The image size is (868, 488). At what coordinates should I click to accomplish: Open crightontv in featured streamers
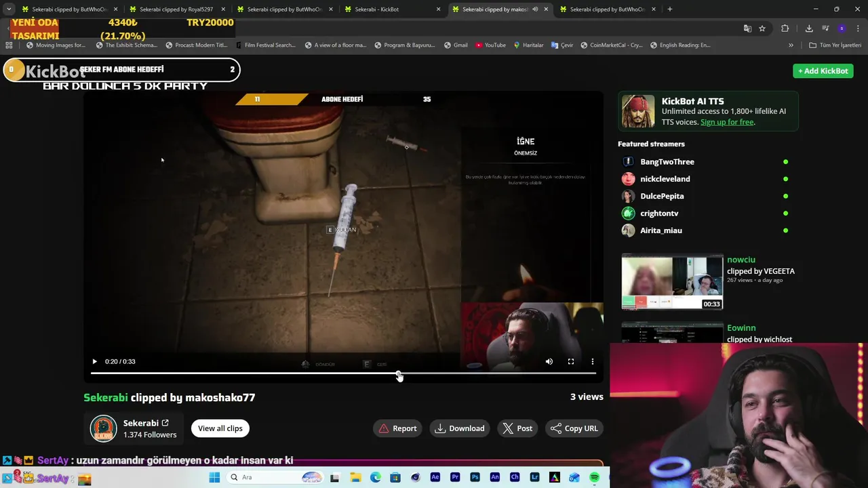point(659,213)
